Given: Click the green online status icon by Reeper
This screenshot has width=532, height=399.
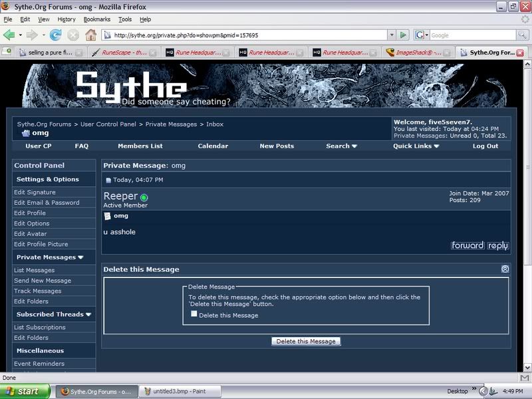Looking at the screenshot, I should coord(144,198).
